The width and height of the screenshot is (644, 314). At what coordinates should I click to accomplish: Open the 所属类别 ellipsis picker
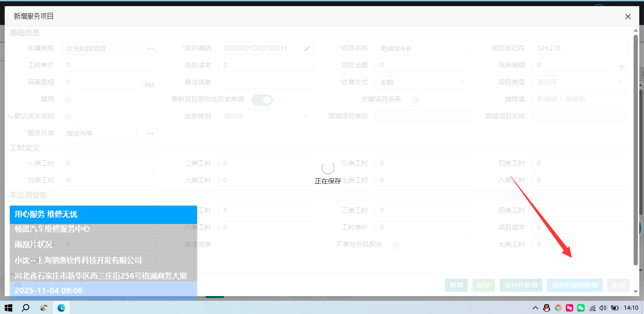[x=150, y=48]
